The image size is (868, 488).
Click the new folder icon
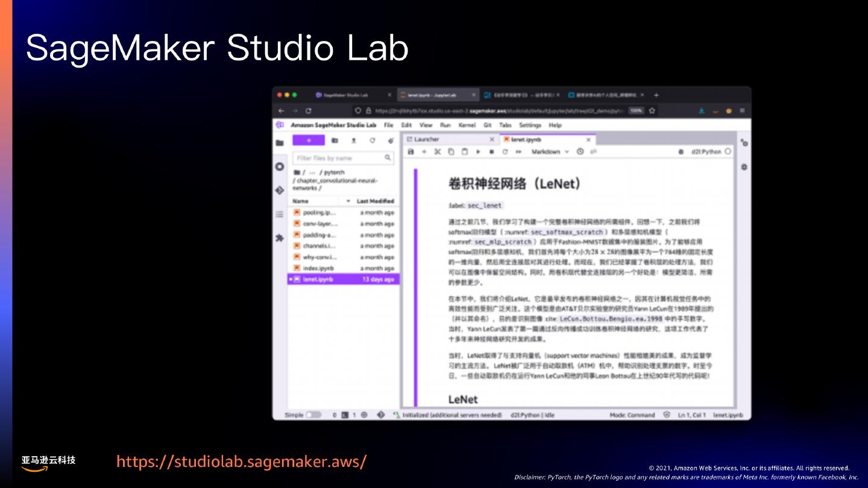335,140
